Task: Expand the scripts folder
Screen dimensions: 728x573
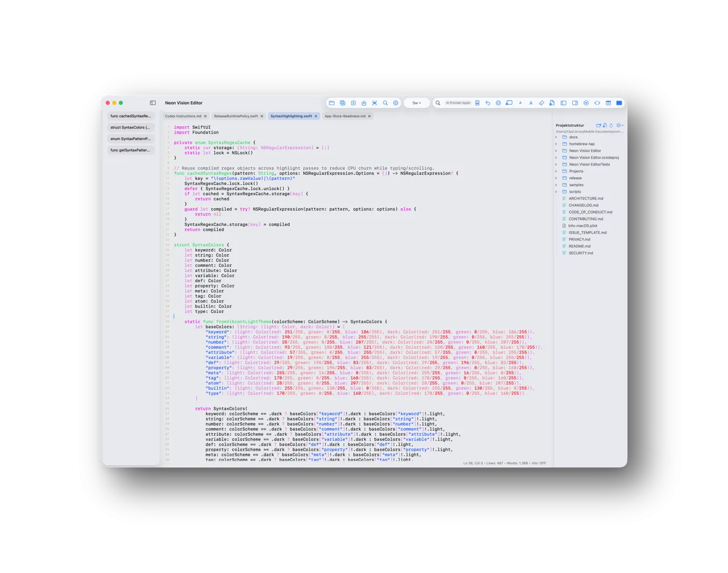Action: 556,192
